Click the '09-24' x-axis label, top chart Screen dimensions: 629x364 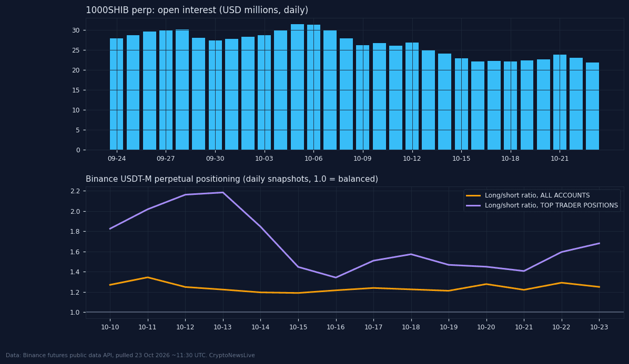pos(117,159)
